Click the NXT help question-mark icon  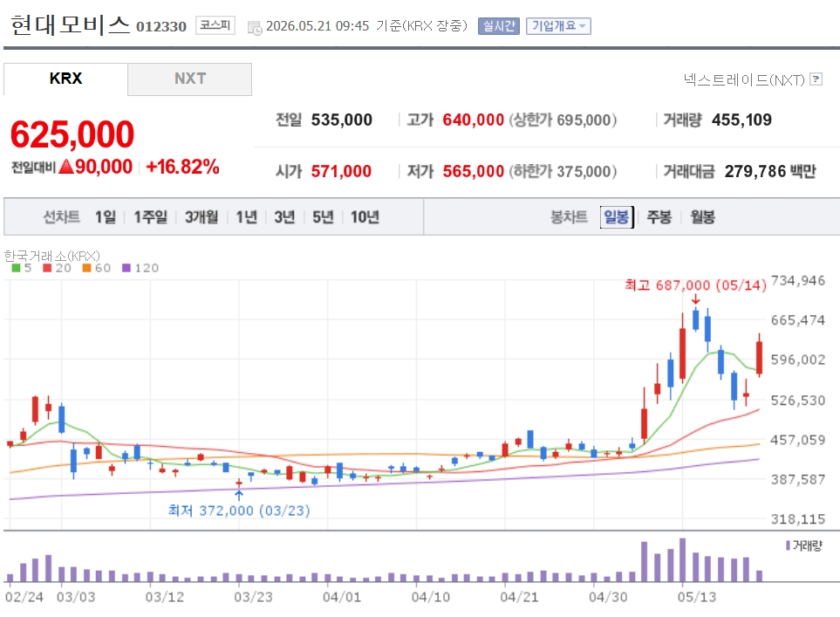pos(816,79)
